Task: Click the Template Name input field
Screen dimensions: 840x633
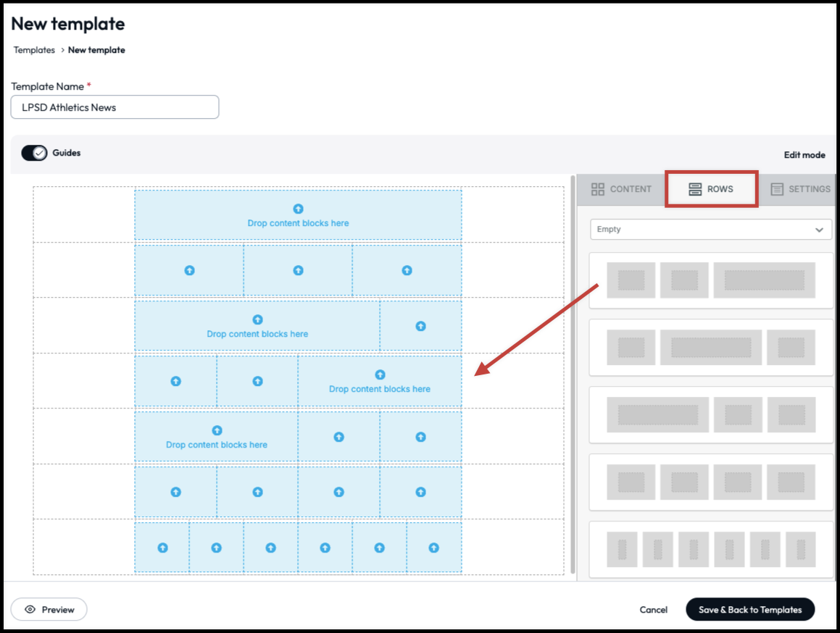Action: [x=115, y=107]
